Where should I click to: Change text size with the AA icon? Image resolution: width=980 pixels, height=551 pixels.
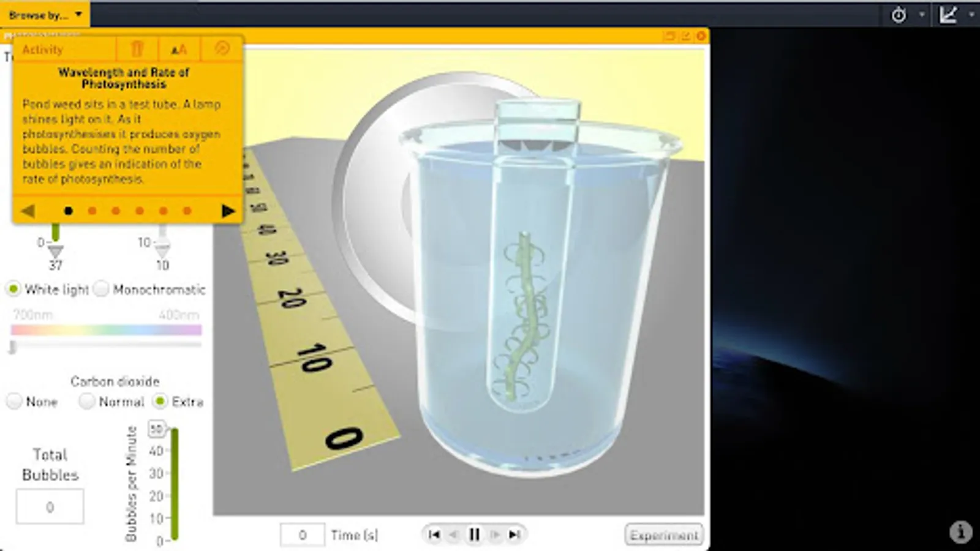tap(179, 50)
